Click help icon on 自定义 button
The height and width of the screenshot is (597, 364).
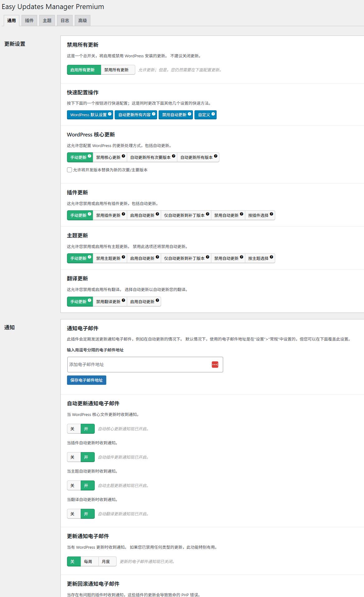213,114
